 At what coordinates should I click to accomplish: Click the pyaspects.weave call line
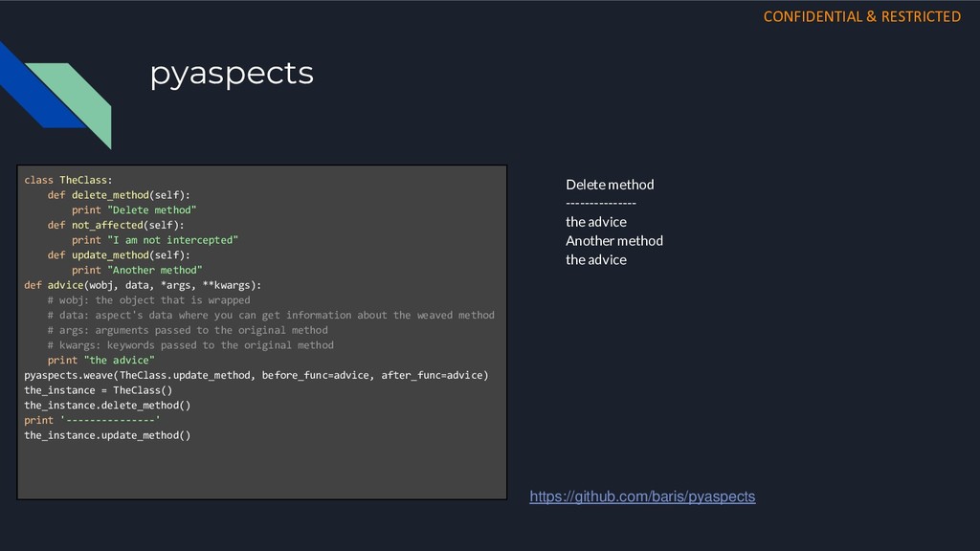[x=256, y=375]
